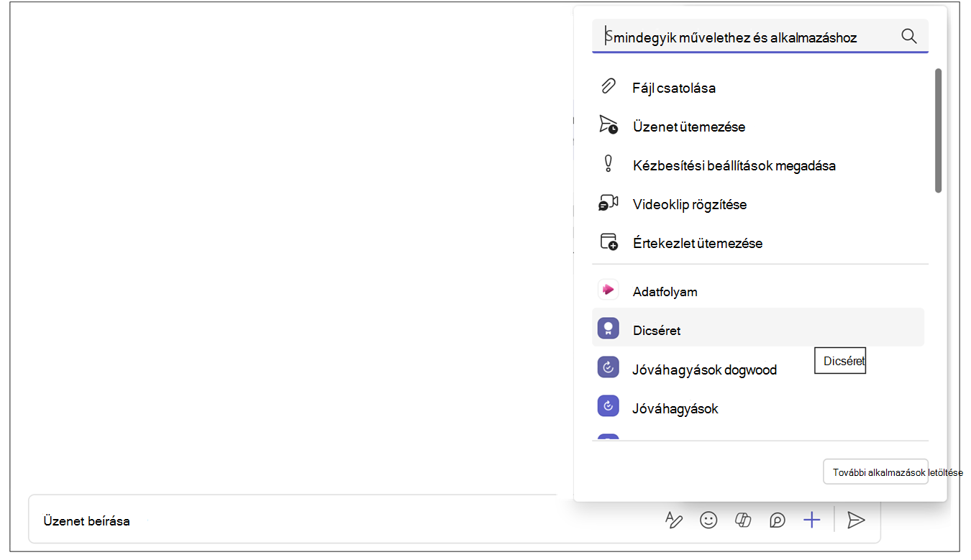Click the Adatfolyam label

[665, 292]
